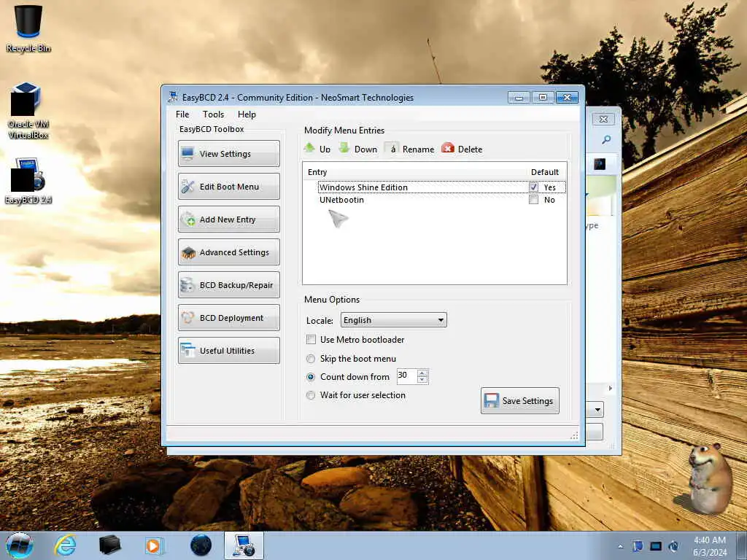The height and width of the screenshot is (560, 747).
Task: Open the globe browser taskbar icon
Action: pyautogui.click(x=201, y=545)
